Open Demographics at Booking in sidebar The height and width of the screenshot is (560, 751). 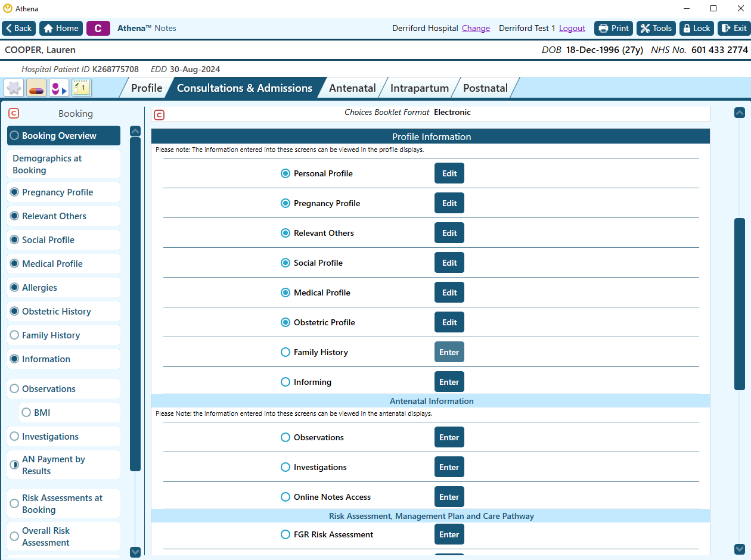pos(64,164)
